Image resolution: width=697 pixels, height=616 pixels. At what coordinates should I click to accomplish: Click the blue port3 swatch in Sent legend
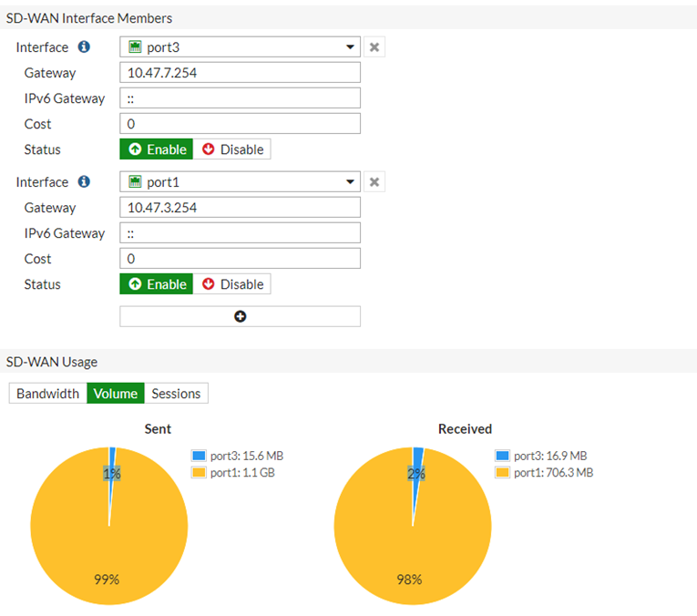(199, 456)
